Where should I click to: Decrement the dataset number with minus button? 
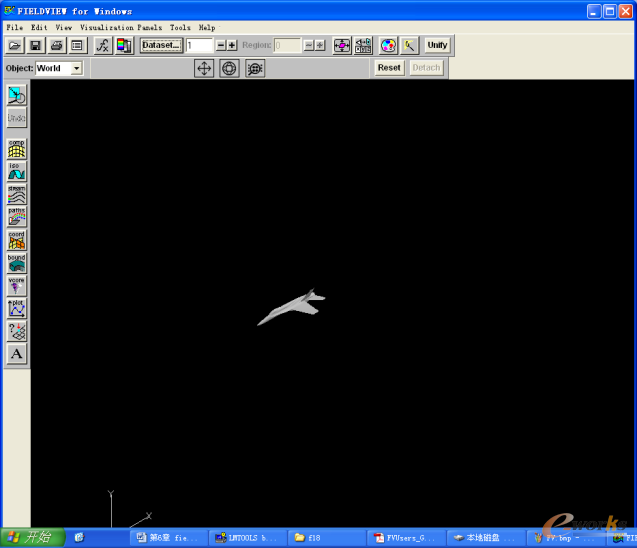(x=221, y=45)
